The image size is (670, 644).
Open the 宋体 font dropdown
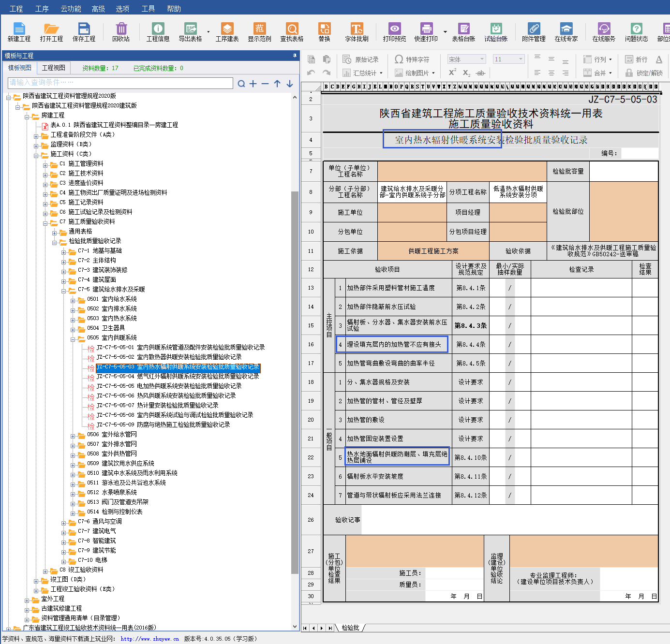tap(482, 59)
